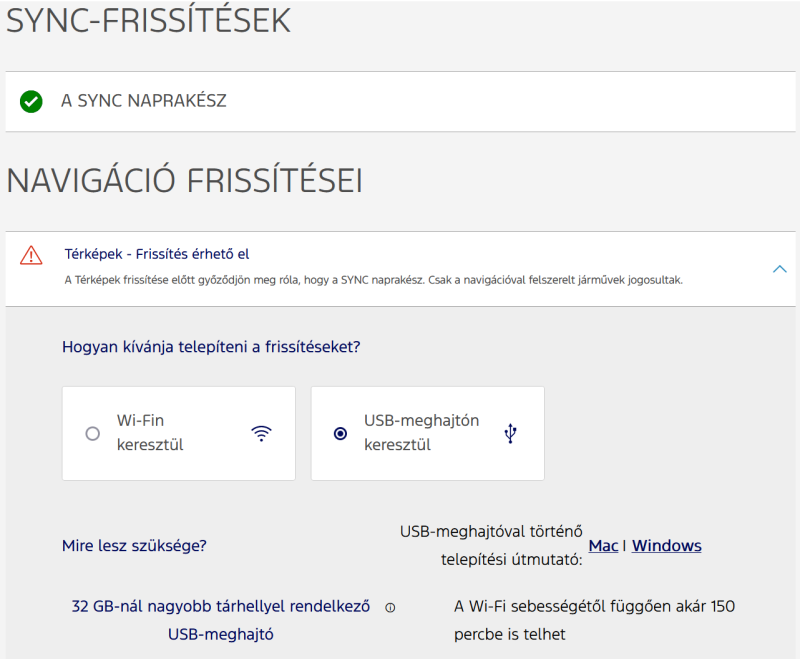The height and width of the screenshot is (659, 800).
Task: Collapse the Térképek update section chevron
Action: pos(780,269)
